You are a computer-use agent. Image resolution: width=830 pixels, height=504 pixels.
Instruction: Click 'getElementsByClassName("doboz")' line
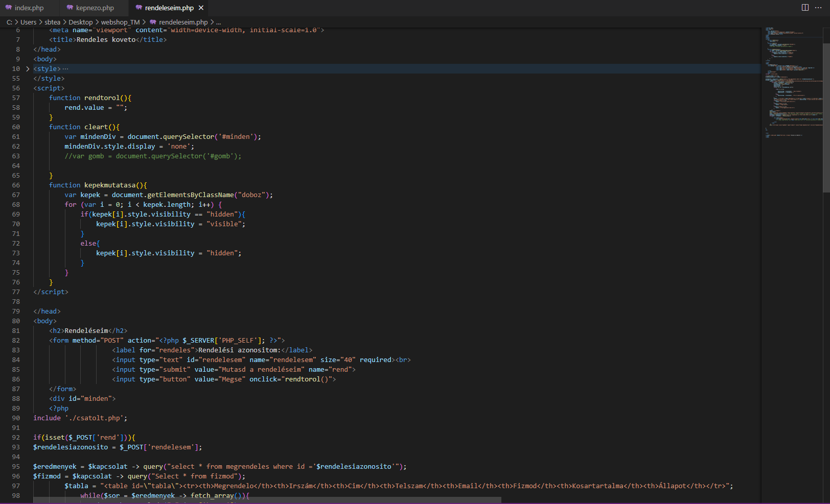coord(169,195)
